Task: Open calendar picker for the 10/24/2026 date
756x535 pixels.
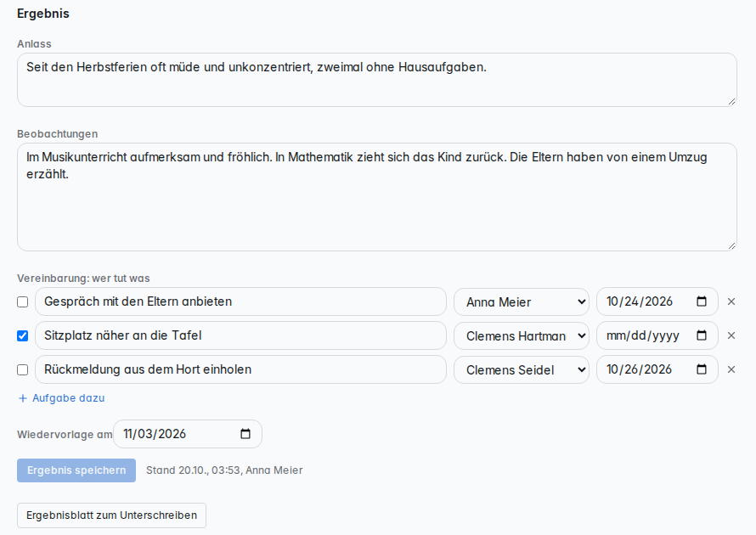Action: (702, 301)
